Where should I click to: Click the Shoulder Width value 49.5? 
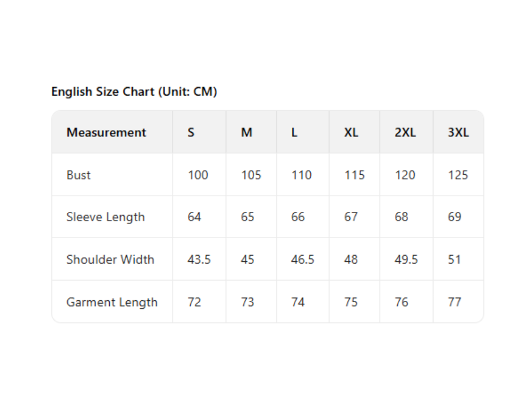coord(406,260)
